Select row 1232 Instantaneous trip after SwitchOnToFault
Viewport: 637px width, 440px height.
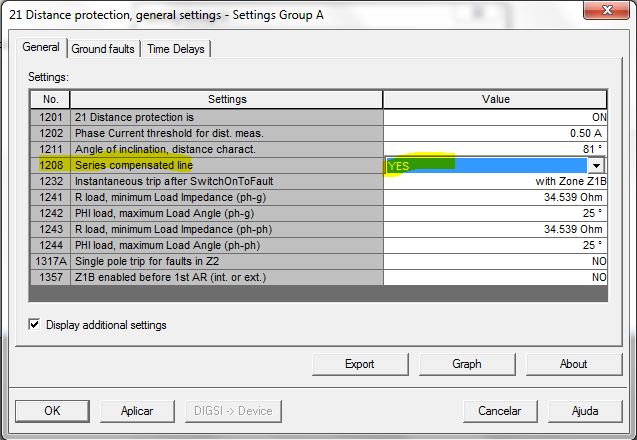click(x=228, y=181)
